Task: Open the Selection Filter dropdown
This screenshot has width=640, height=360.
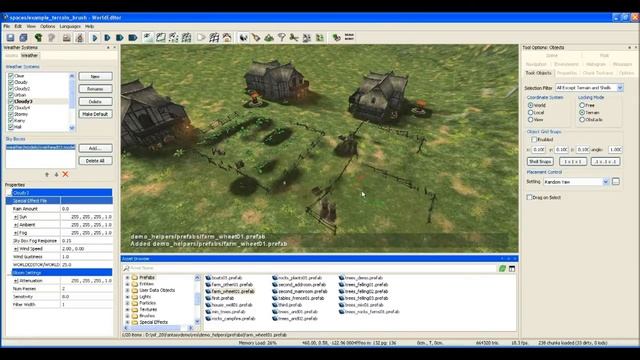Action: click(x=620, y=88)
